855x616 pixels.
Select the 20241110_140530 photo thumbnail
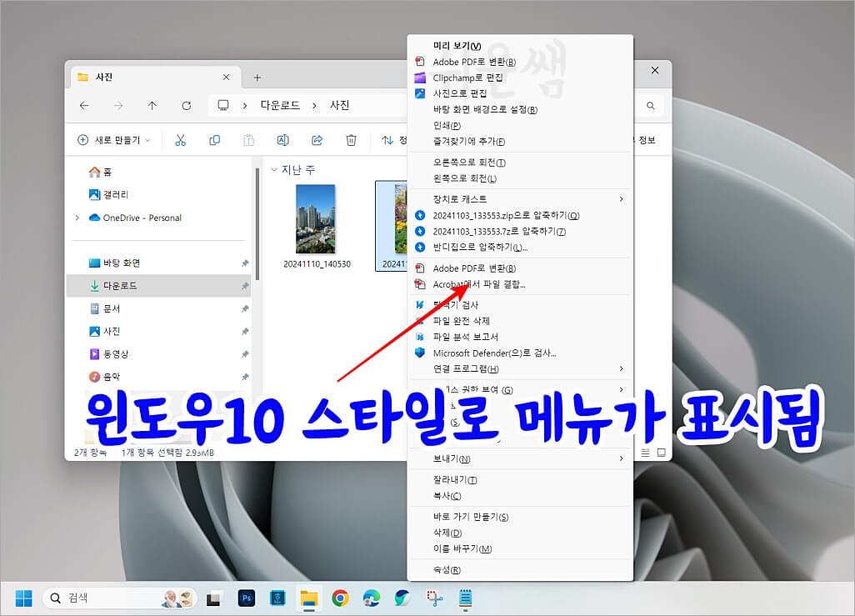(315, 220)
